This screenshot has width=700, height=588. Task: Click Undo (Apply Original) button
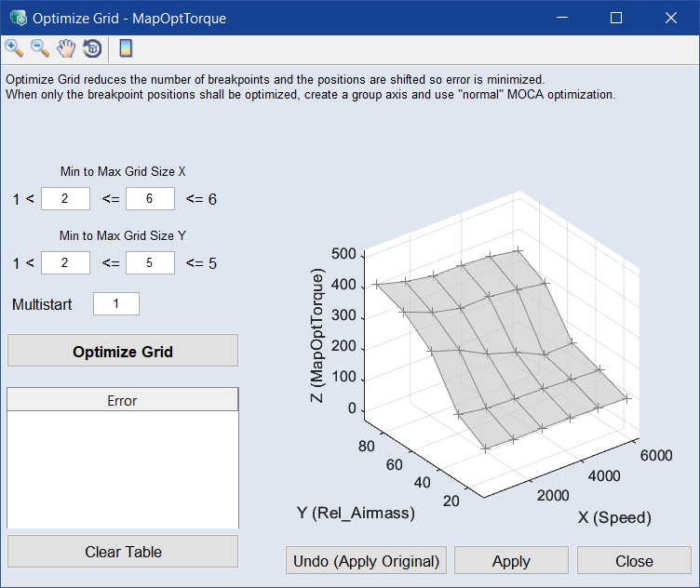pyautogui.click(x=366, y=561)
